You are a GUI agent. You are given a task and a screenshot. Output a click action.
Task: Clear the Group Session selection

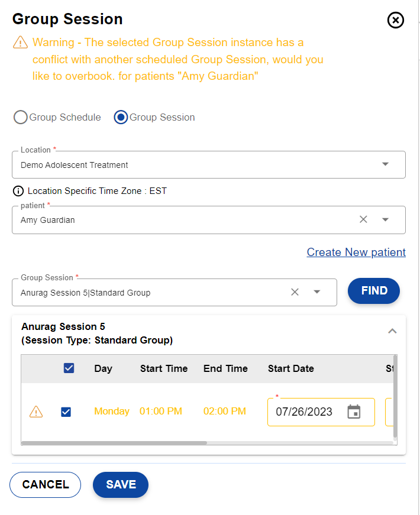[x=295, y=292]
